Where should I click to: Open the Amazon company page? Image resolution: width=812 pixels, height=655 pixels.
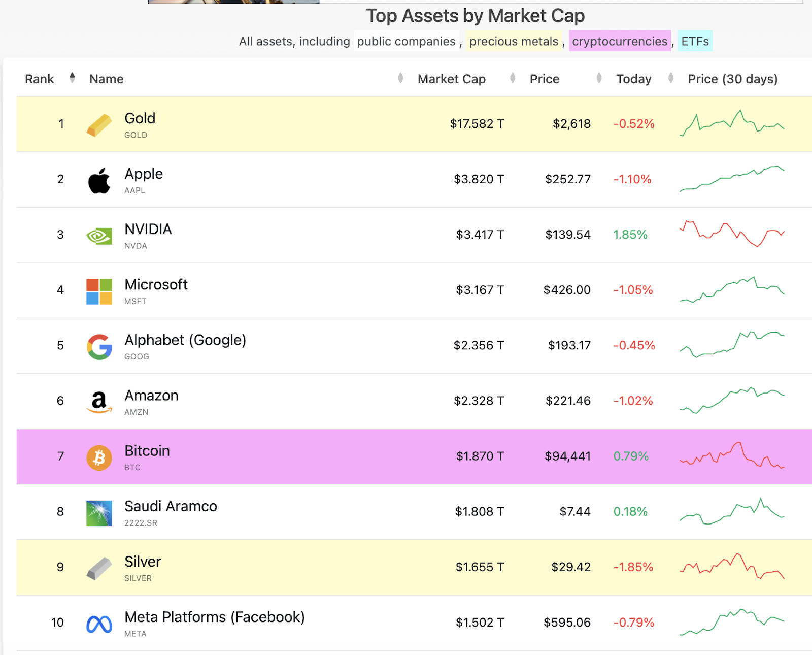pyautogui.click(x=151, y=396)
